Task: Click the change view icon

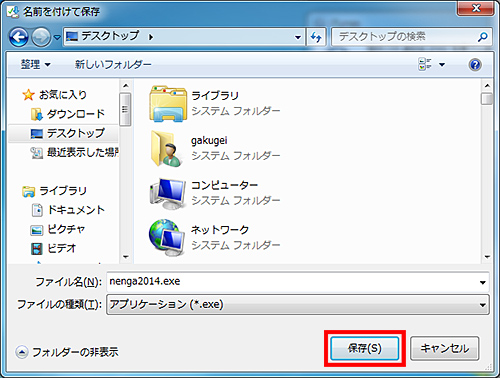Action: (424, 64)
